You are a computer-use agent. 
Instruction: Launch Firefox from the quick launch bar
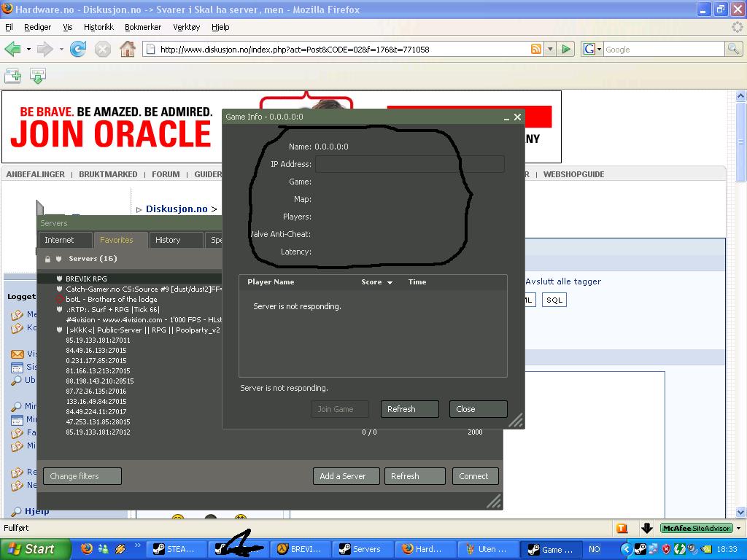pyautogui.click(x=87, y=549)
